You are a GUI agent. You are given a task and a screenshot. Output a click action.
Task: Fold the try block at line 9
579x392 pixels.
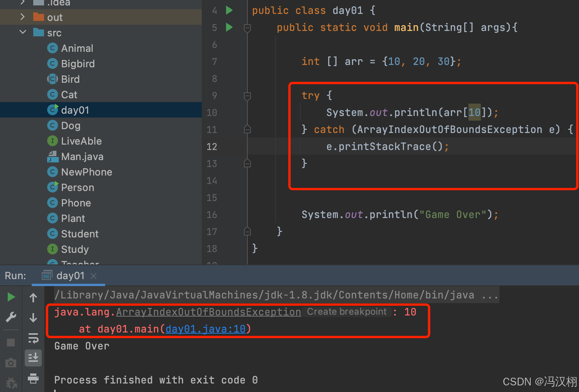(x=247, y=96)
